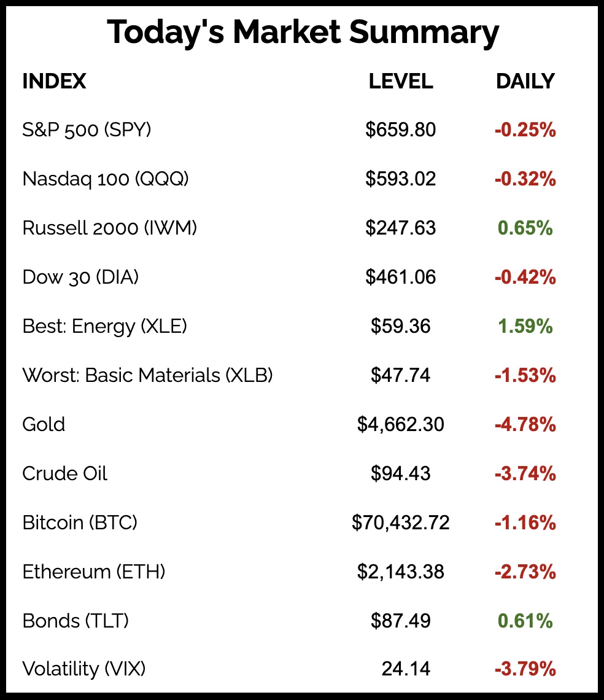Click the Crude Oil row label
Image resolution: width=604 pixels, height=700 pixels.
tap(65, 473)
